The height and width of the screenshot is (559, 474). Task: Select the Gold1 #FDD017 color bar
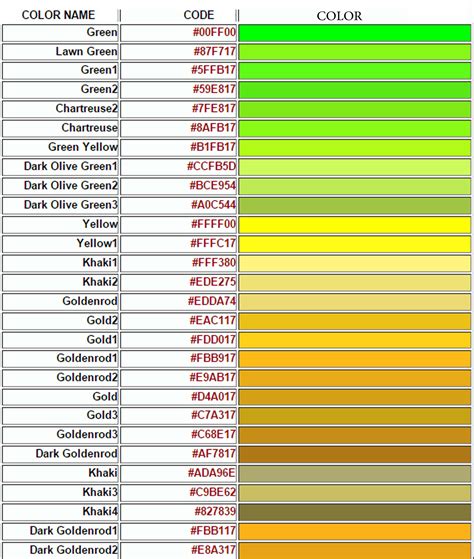tap(355, 340)
